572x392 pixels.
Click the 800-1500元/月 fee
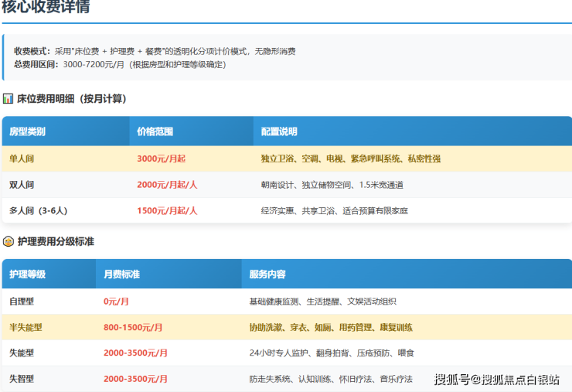(x=133, y=327)
